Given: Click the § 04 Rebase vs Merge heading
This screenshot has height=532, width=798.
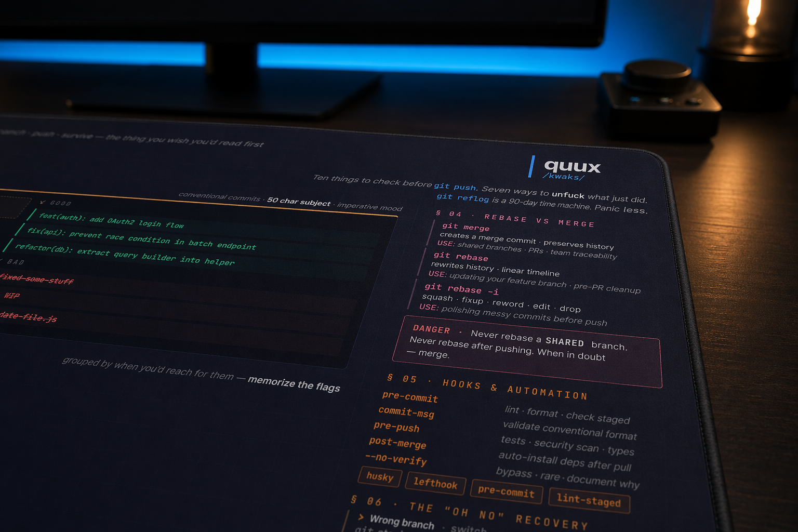Looking at the screenshot, I should [x=515, y=219].
